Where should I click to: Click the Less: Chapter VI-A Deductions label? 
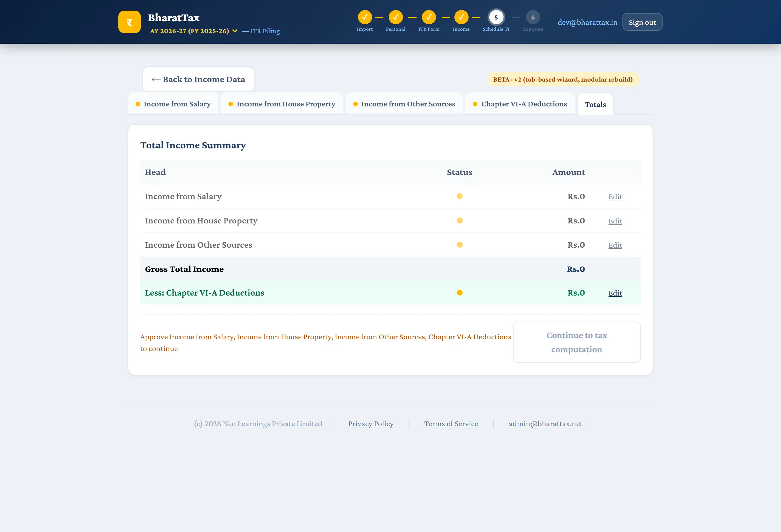pyautogui.click(x=204, y=293)
